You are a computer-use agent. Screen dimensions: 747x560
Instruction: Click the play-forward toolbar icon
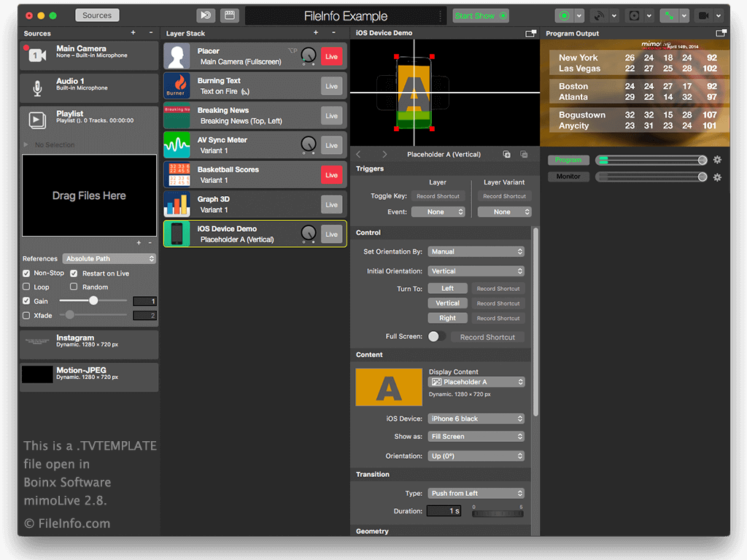(x=206, y=15)
